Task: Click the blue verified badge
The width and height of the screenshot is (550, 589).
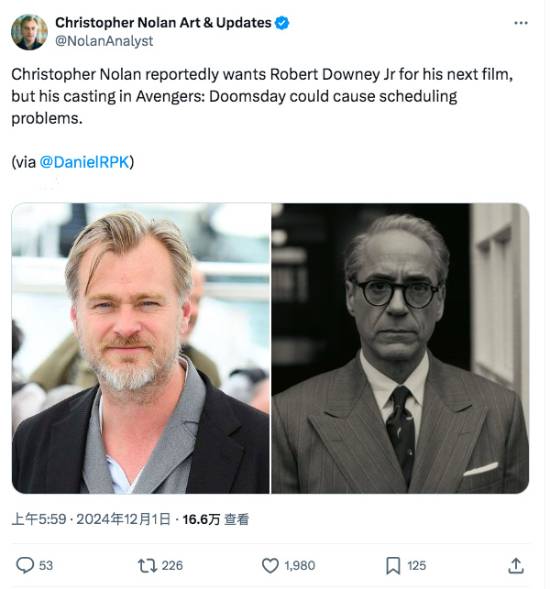Action: pyautogui.click(x=282, y=23)
